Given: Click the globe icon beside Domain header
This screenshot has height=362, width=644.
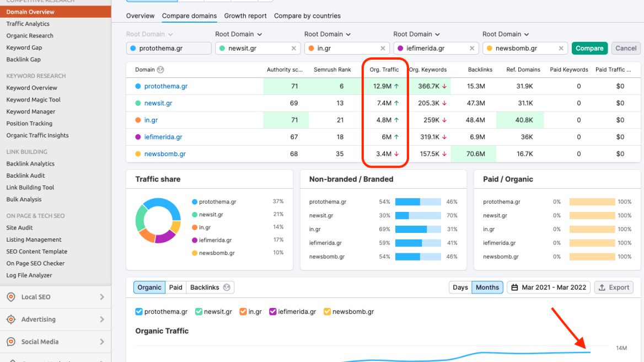Looking at the screenshot, I should pos(160,70).
